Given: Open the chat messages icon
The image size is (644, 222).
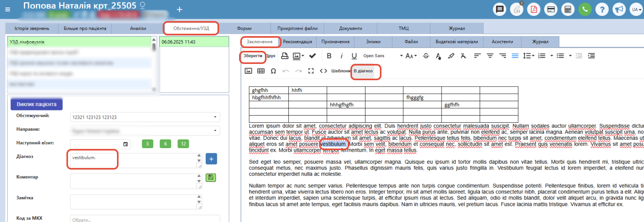Looking at the screenshot, I should pyautogui.click(x=500, y=9).
